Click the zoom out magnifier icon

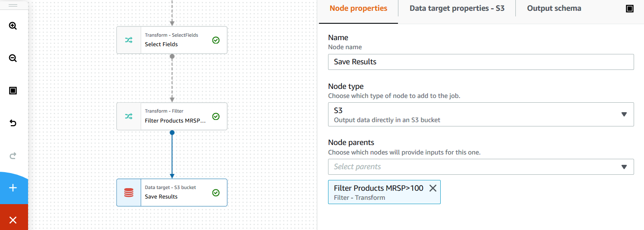[x=13, y=58]
